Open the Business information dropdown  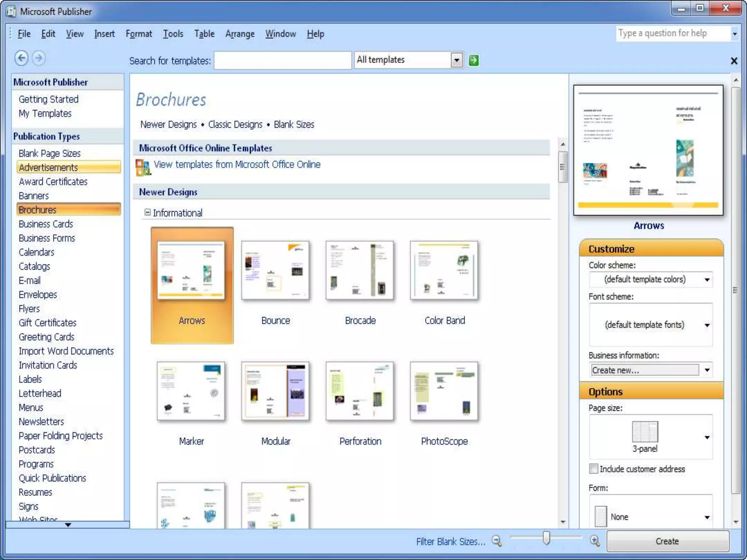pyautogui.click(x=707, y=370)
